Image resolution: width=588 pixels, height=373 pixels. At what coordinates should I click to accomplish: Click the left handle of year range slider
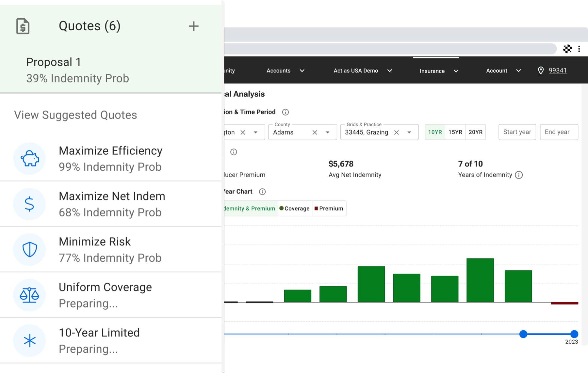pyautogui.click(x=523, y=334)
